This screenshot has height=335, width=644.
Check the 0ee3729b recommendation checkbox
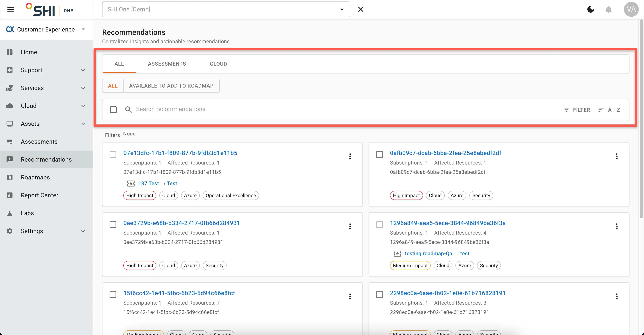click(x=113, y=225)
